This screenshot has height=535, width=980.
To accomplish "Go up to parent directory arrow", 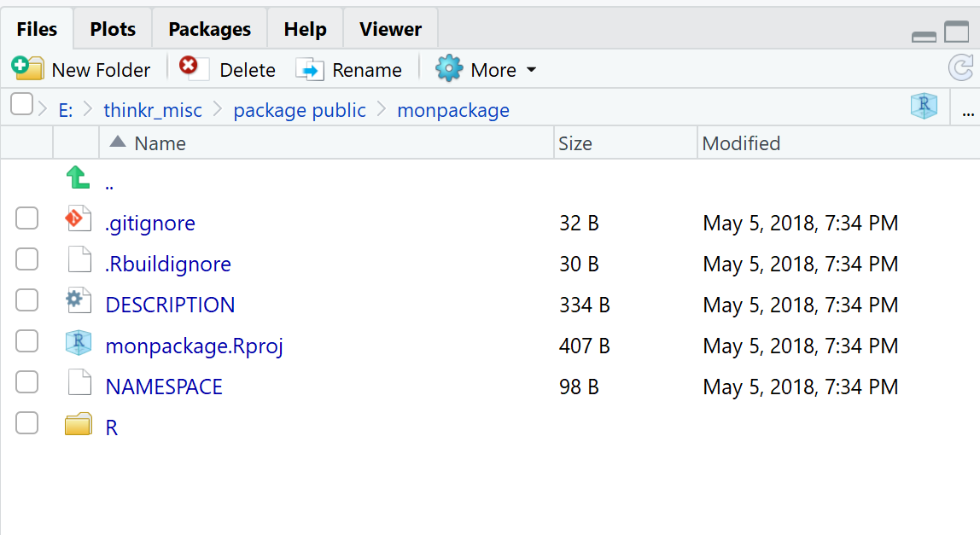I will (78, 177).
